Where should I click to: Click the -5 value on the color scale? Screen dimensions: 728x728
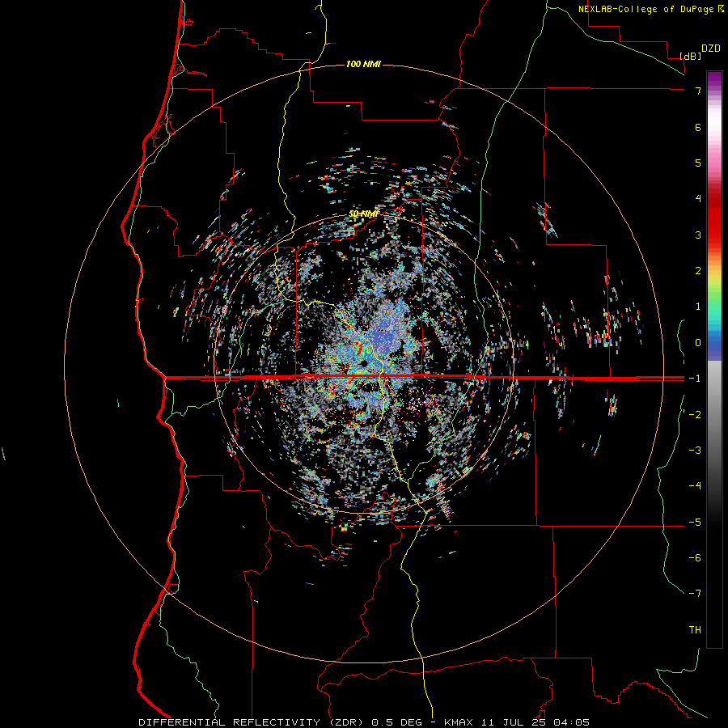pyautogui.click(x=695, y=523)
